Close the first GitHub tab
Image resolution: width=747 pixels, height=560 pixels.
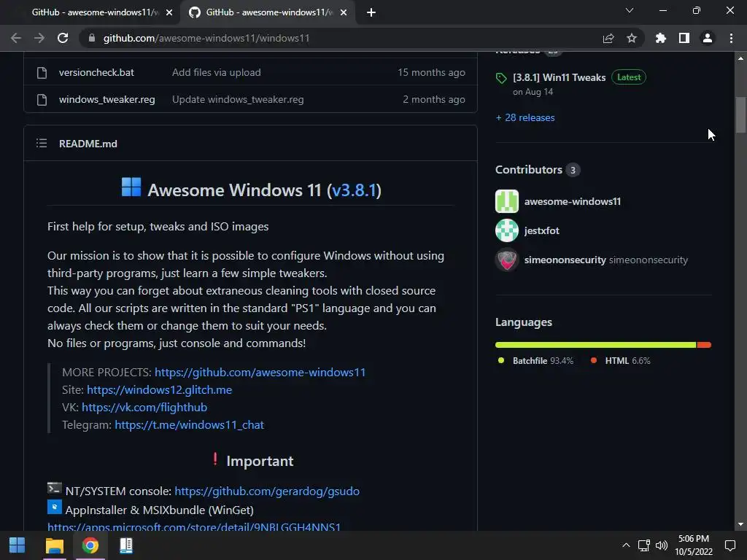(x=169, y=12)
